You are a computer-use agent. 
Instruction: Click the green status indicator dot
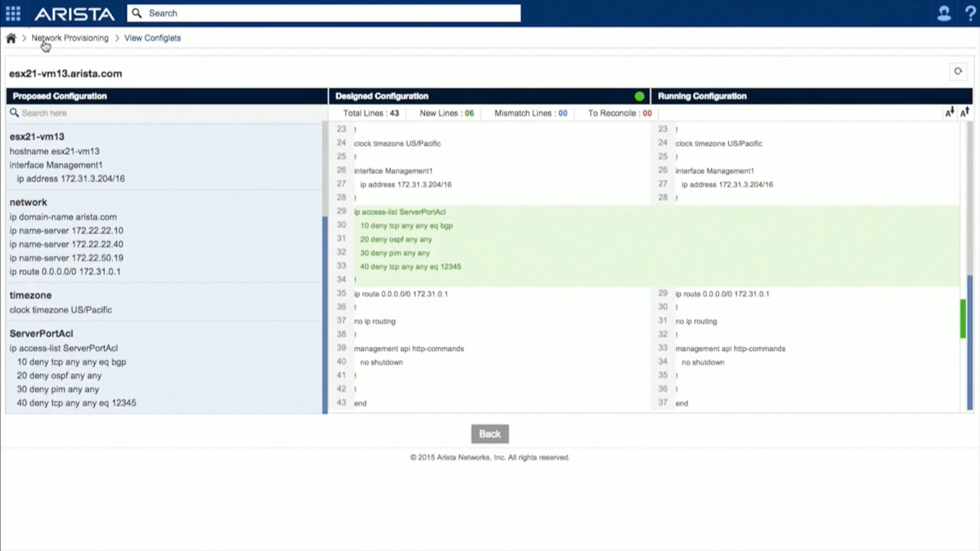point(639,96)
